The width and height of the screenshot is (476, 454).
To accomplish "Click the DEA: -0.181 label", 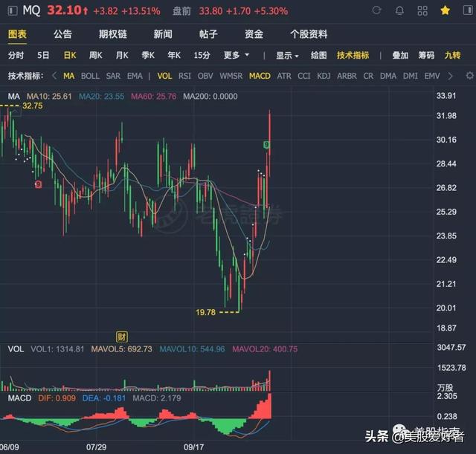I will click(x=104, y=398).
